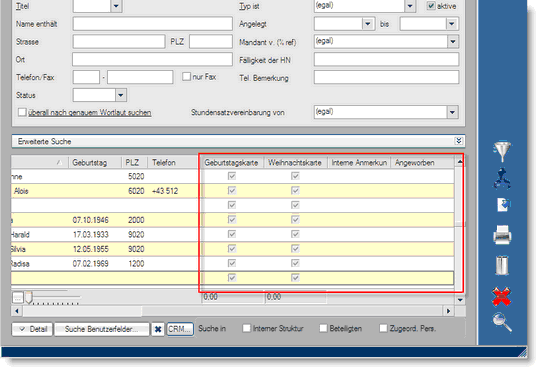Click the Ort input field

click(153, 59)
